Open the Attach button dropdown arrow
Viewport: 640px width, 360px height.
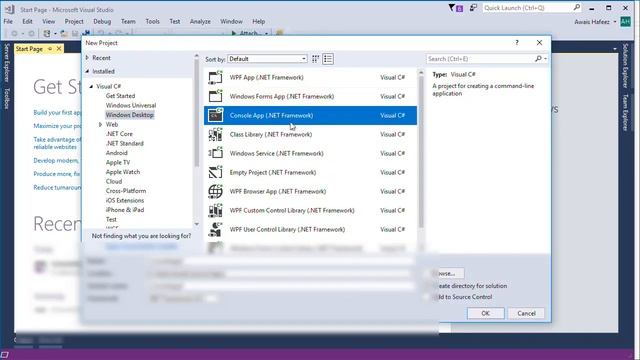tap(266, 33)
